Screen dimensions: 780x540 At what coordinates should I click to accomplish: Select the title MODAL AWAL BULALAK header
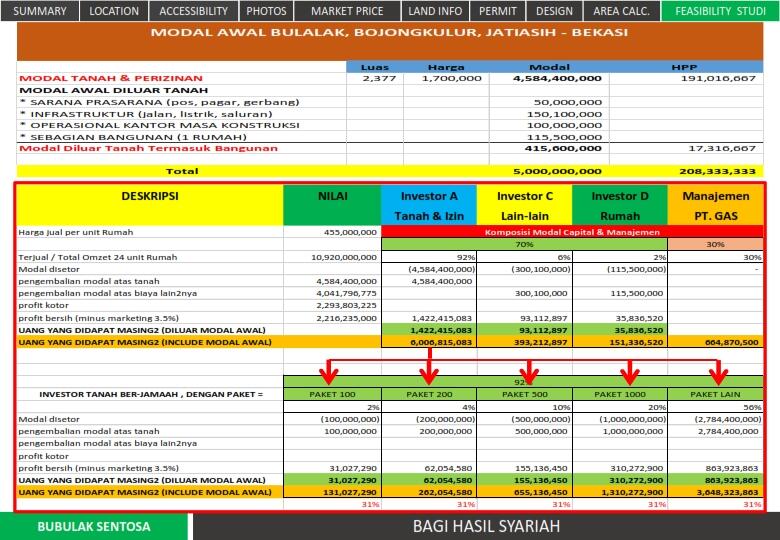[x=390, y=33]
